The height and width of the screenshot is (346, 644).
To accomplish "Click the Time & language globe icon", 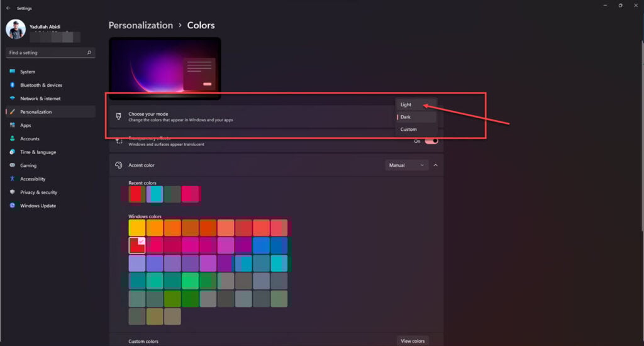I will (x=13, y=152).
